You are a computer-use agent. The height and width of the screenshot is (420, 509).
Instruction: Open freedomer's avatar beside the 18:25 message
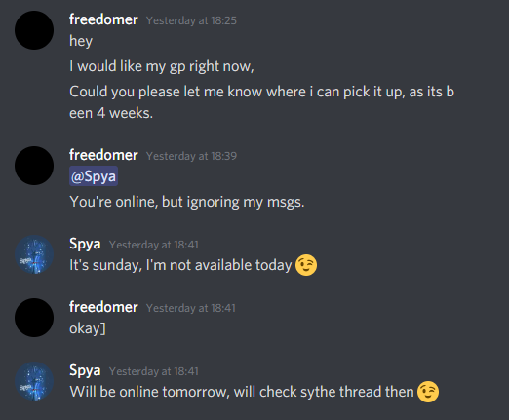(34, 30)
